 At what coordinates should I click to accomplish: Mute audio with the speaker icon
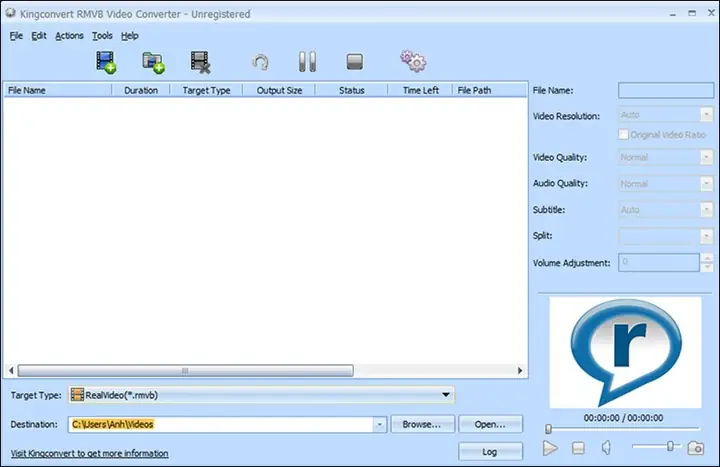point(607,447)
